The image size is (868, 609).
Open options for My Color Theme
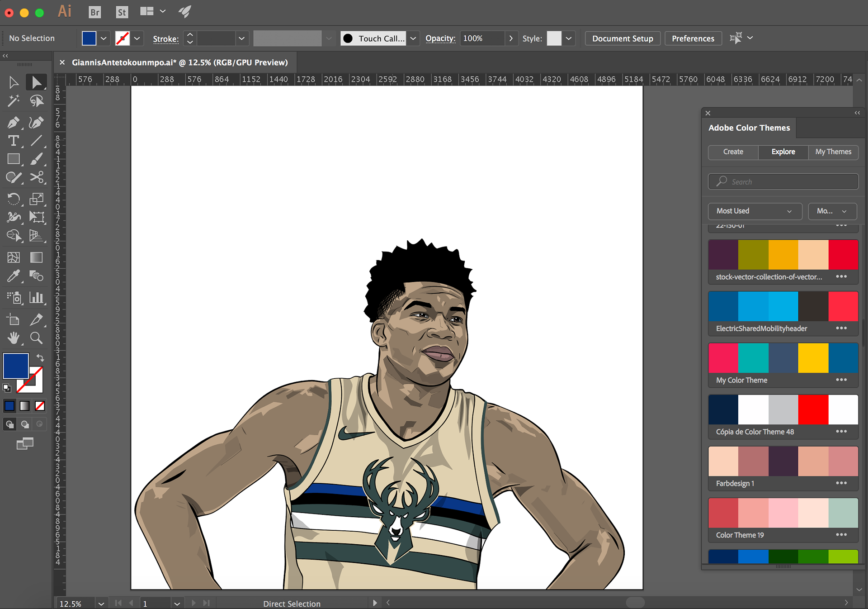point(841,380)
